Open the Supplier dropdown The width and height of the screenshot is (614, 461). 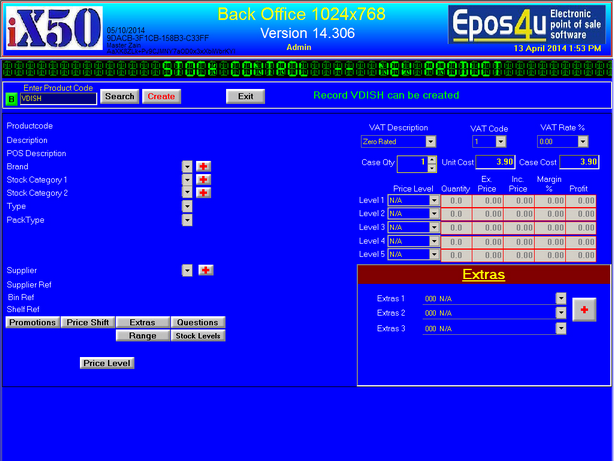(x=187, y=270)
